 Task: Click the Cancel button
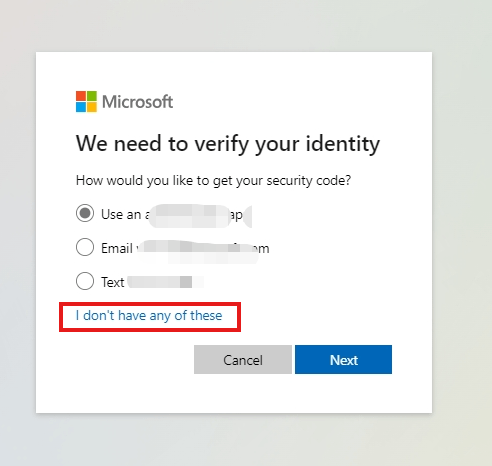tap(243, 360)
